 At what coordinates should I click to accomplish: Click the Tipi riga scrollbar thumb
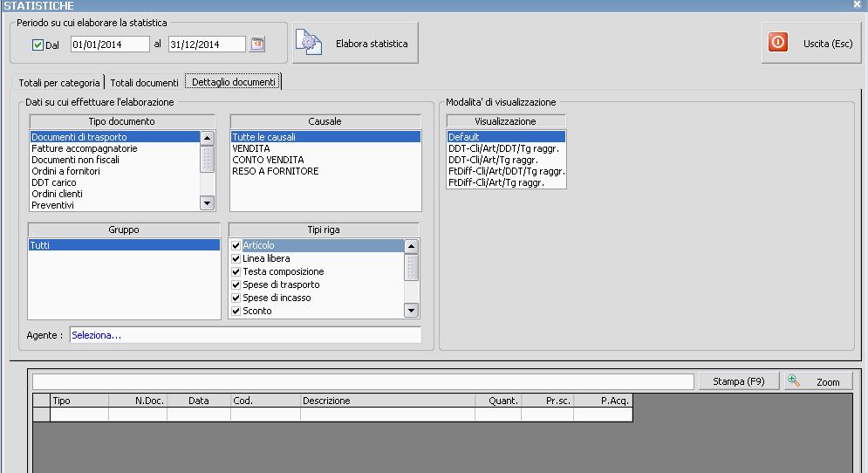coord(411,267)
